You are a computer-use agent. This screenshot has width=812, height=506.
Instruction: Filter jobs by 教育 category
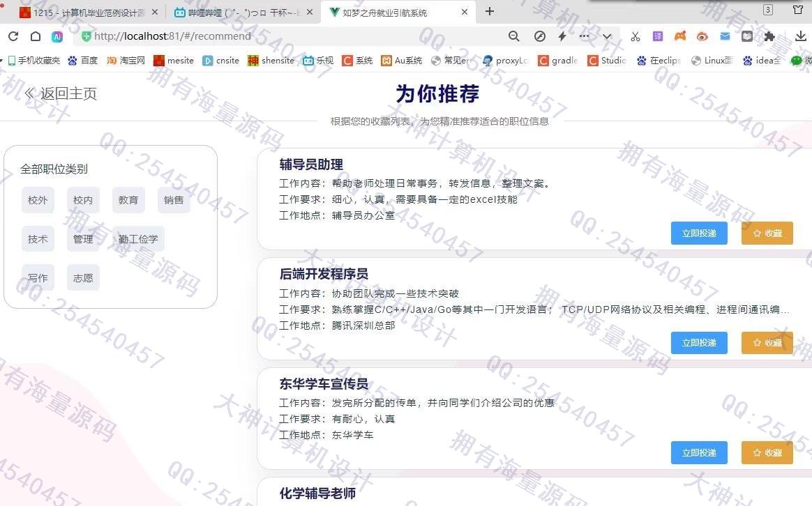point(128,200)
